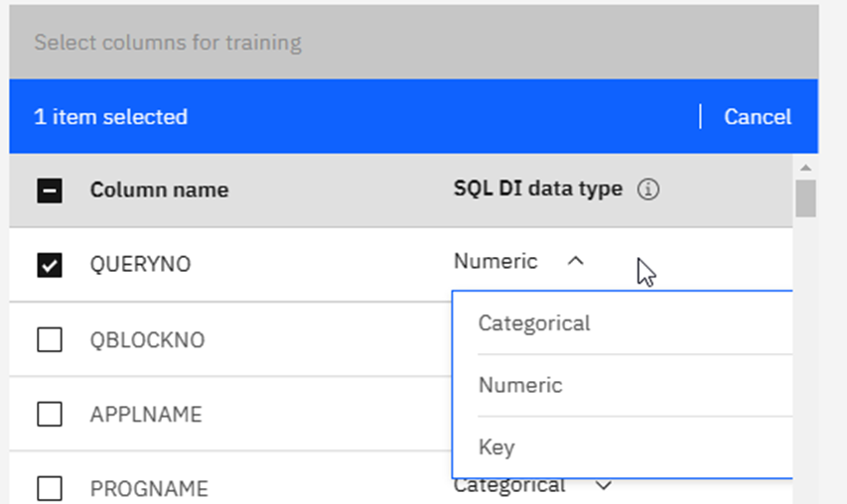
Task: Select the Numeric option in the dropdown list
Action: tap(520, 385)
